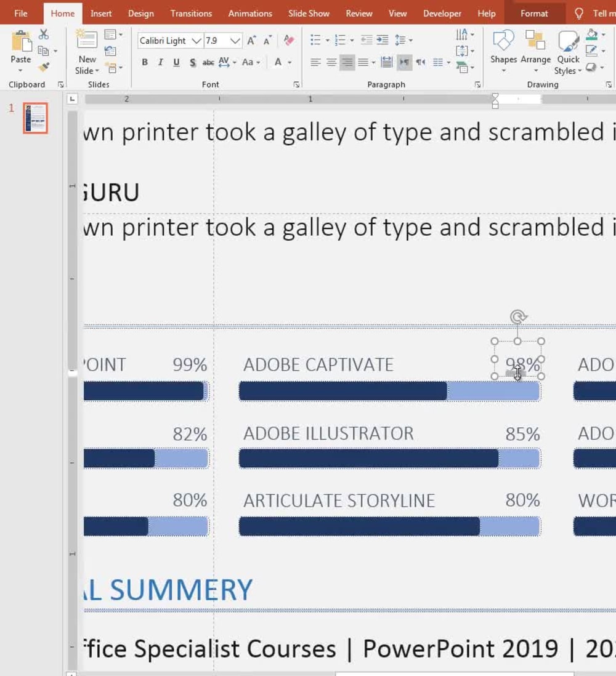This screenshot has height=676, width=616.
Task: Open Clipboard pane dialog launcher
Action: (x=61, y=85)
